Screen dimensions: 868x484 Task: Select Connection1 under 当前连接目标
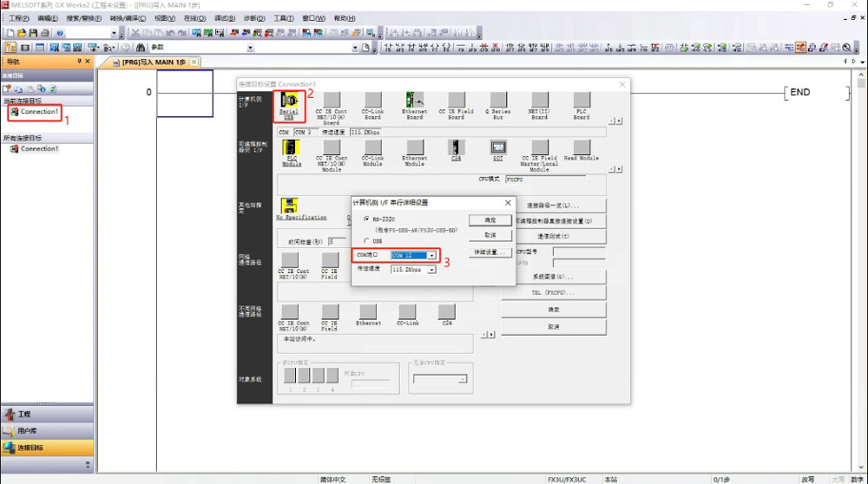coord(39,112)
